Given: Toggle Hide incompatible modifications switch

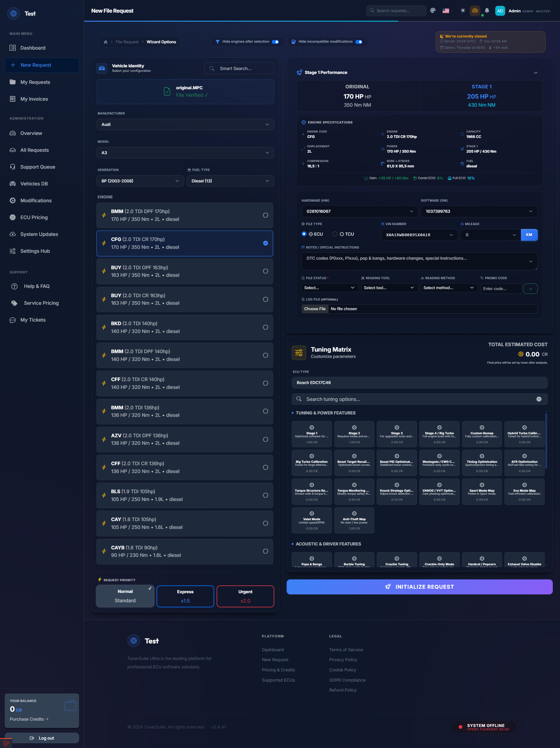Looking at the screenshot, I should coord(359,42).
